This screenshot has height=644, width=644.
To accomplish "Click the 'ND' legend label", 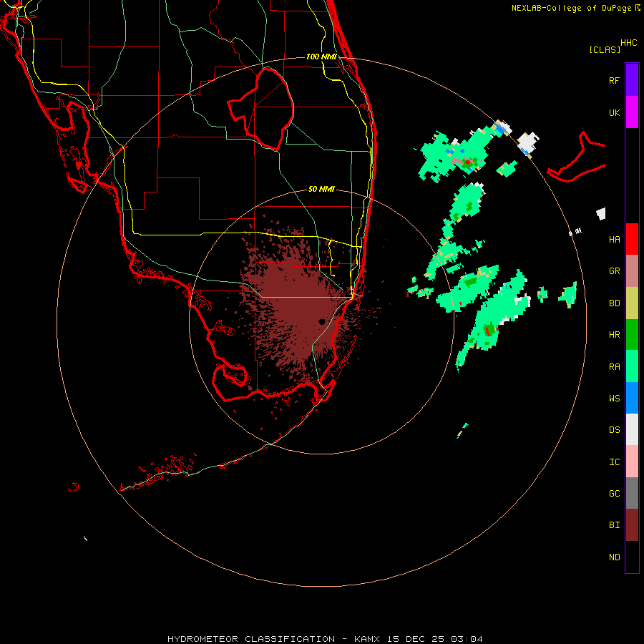I will pos(614,557).
